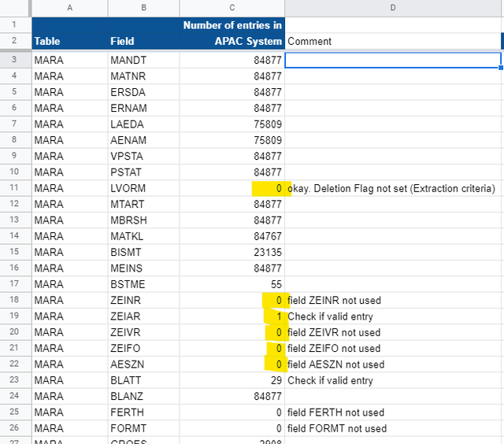Click row 19 header number
The image size is (504, 444).
point(15,316)
